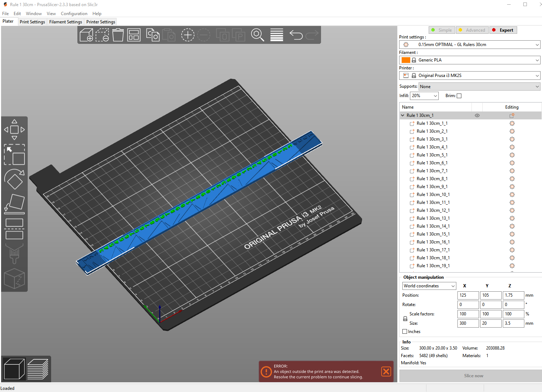This screenshot has width=542, height=392.
Task: Click the Arrange objects icon
Action: pyautogui.click(x=134, y=35)
